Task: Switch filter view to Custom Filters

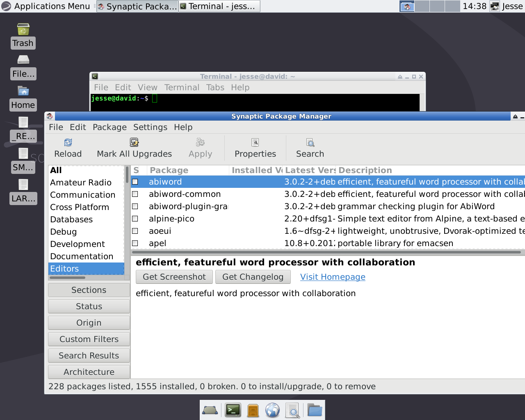Action: point(89,339)
